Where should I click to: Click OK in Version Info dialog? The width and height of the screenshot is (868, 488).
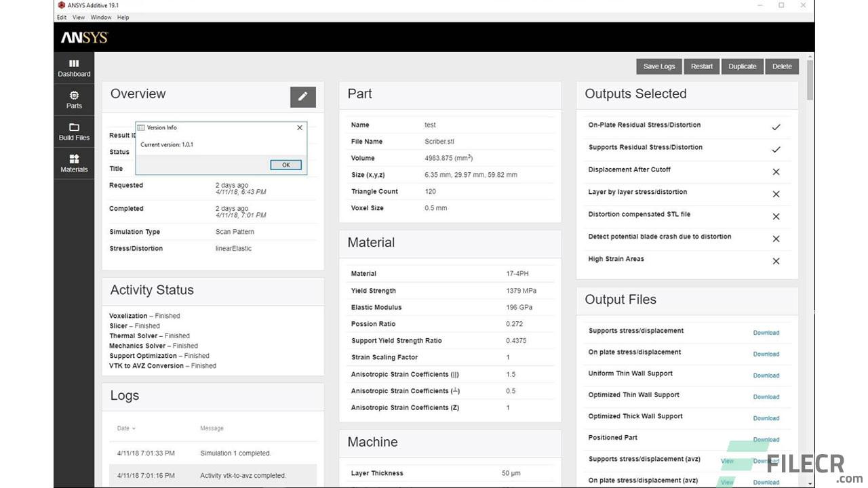pos(285,165)
